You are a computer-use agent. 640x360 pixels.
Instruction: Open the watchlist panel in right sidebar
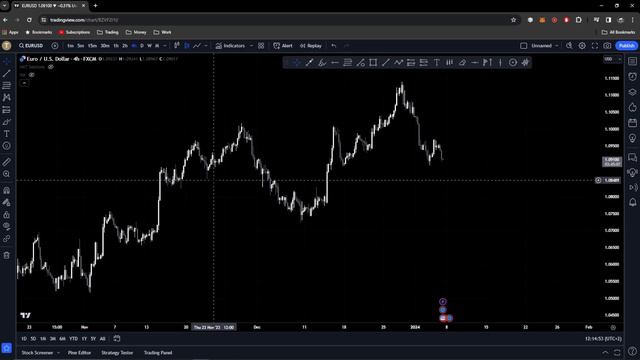click(633, 61)
